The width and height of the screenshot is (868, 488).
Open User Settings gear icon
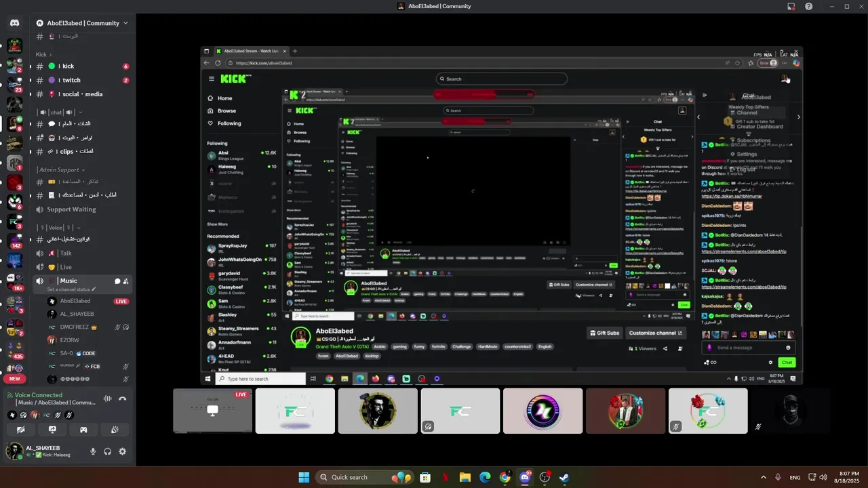tap(123, 451)
